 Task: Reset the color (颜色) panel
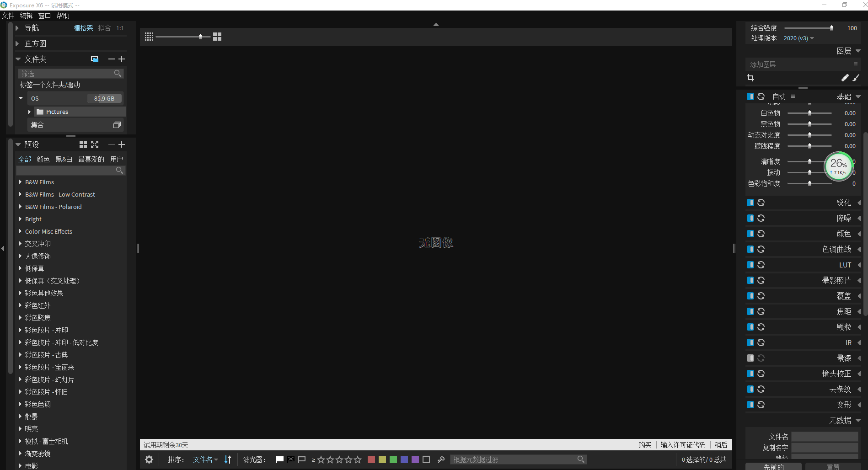(x=761, y=234)
